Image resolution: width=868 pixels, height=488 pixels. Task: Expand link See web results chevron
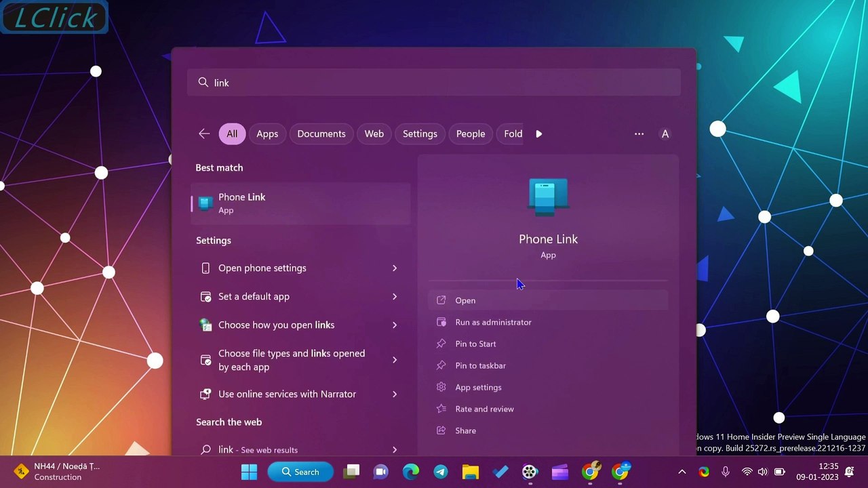(395, 449)
